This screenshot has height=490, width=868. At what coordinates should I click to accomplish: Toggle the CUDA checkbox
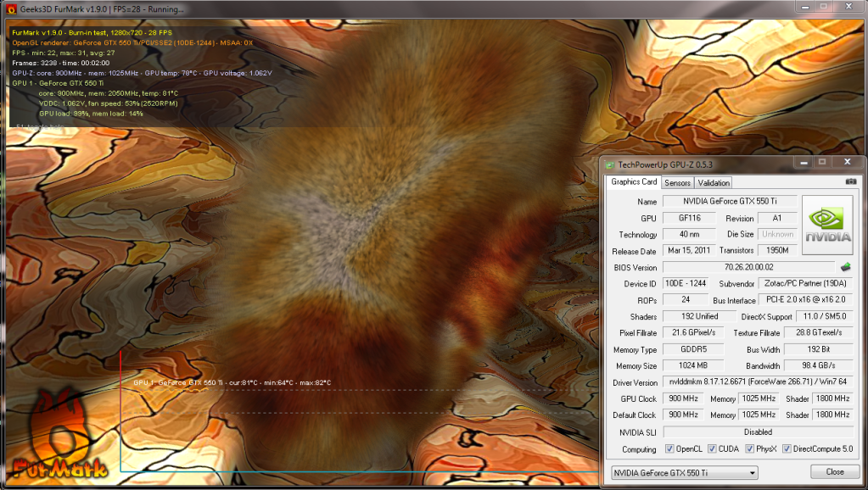pyautogui.click(x=712, y=448)
